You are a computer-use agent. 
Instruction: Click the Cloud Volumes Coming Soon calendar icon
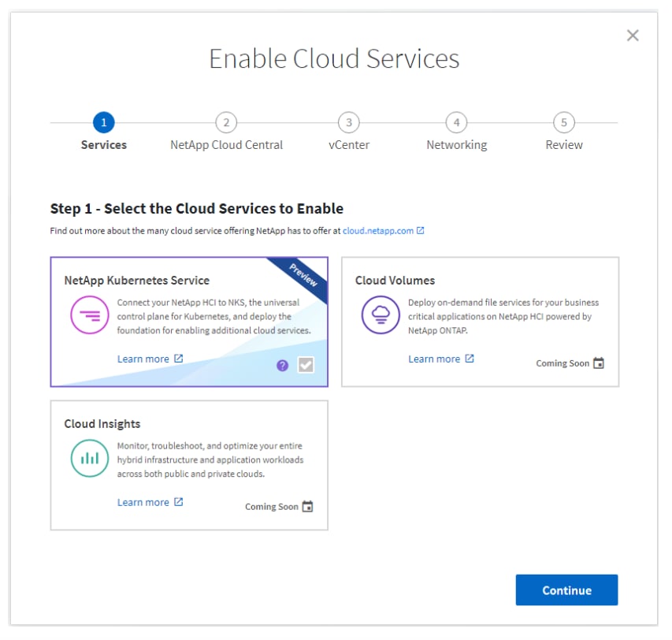[599, 363]
